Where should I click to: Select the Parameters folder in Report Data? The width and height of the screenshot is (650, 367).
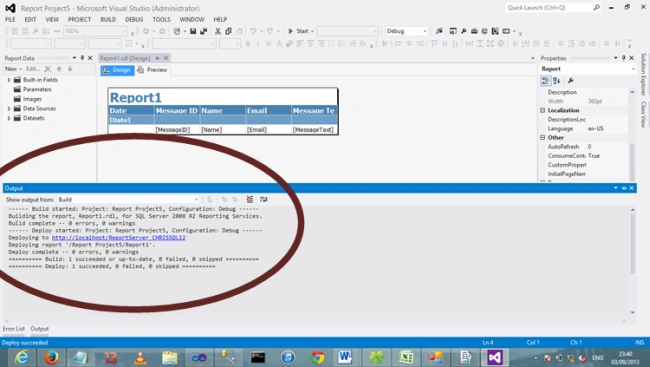(x=33, y=90)
